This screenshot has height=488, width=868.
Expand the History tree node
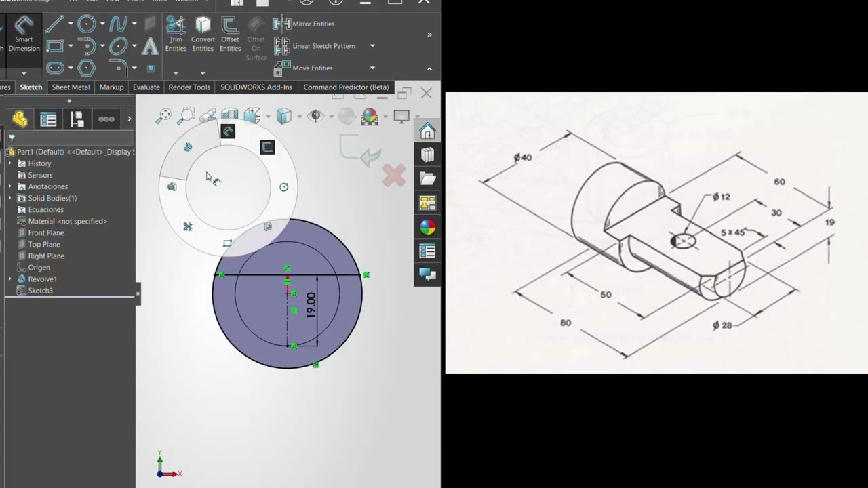coord(10,163)
